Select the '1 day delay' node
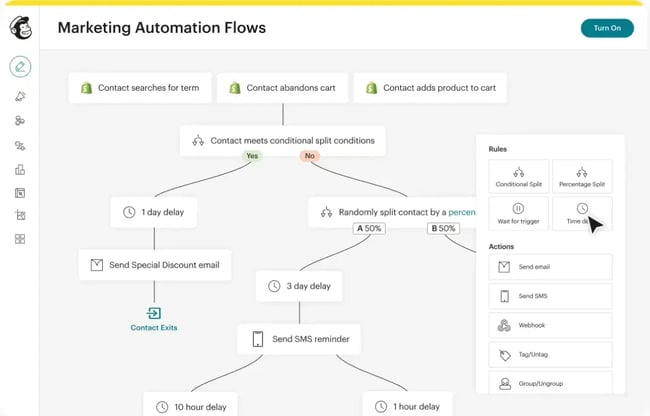This screenshot has height=416, width=650. 154,212
